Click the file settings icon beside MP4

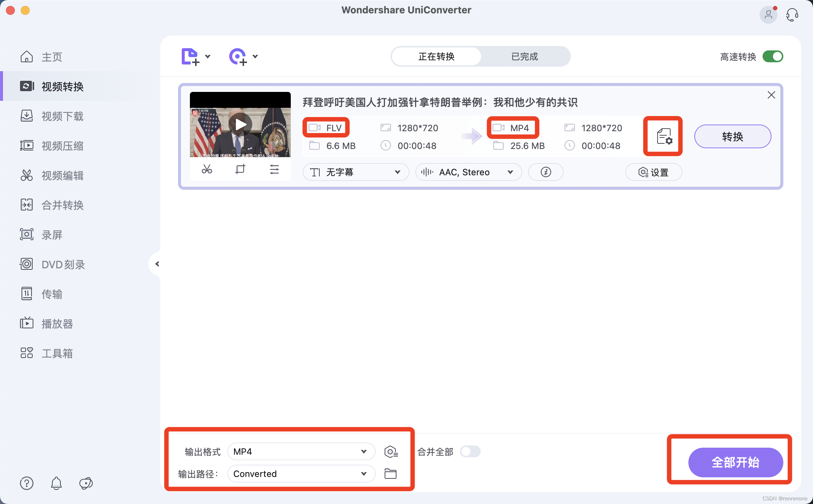(664, 136)
